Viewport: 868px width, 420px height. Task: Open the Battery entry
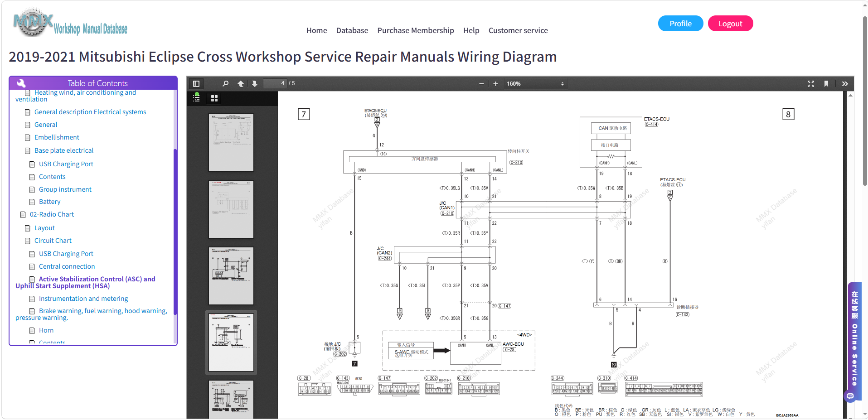[49, 202]
